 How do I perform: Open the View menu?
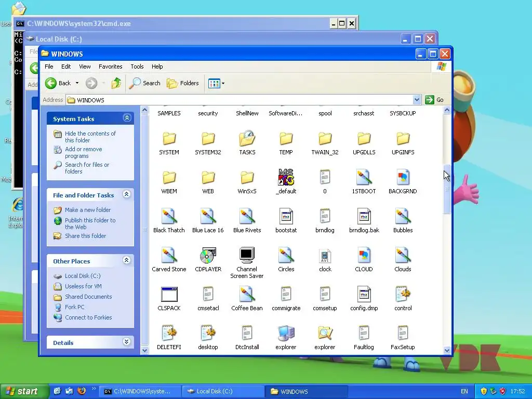tap(85, 66)
